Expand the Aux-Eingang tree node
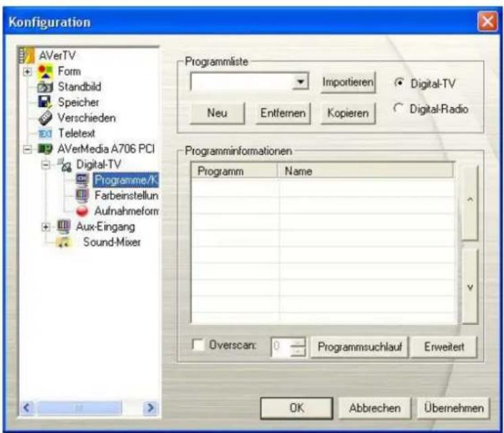The width and height of the screenshot is (504, 433). tap(46, 227)
